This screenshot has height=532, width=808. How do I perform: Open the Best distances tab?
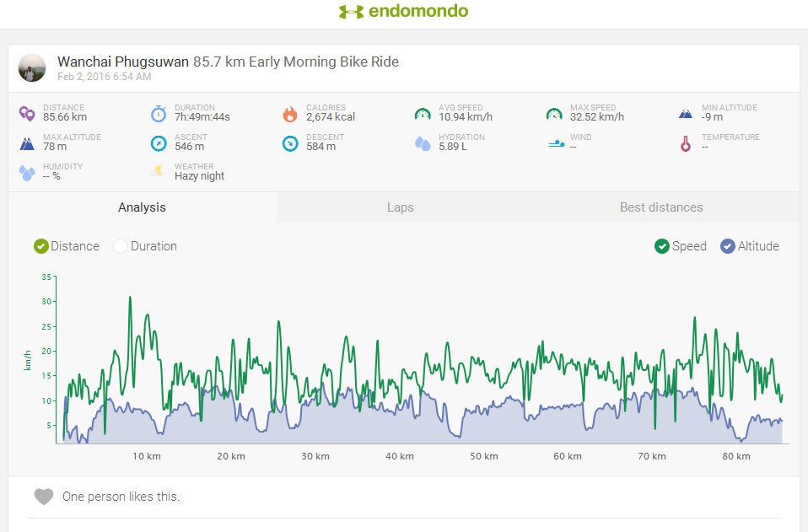661,207
